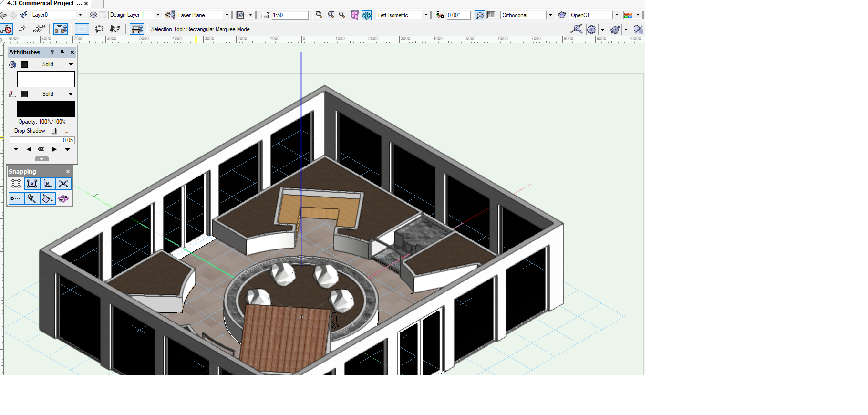This screenshot has height=415, width=868.
Task: Expand the Attributes palette bottom arrow button
Action: coord(42,159)
